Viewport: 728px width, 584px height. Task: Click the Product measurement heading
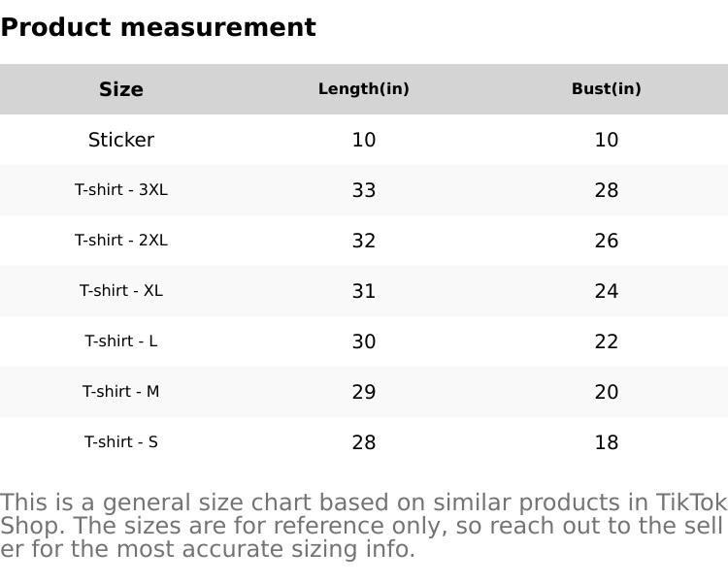[158, 27]
